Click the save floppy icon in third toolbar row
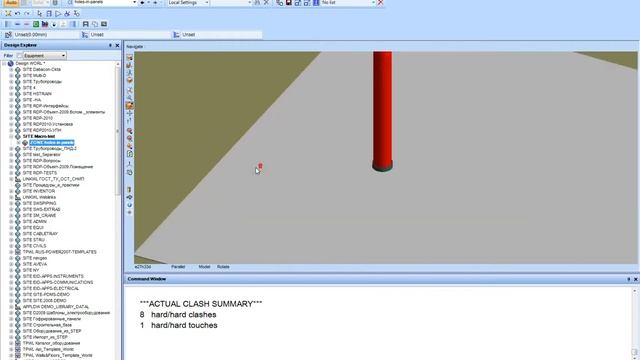 coord(86,24)
